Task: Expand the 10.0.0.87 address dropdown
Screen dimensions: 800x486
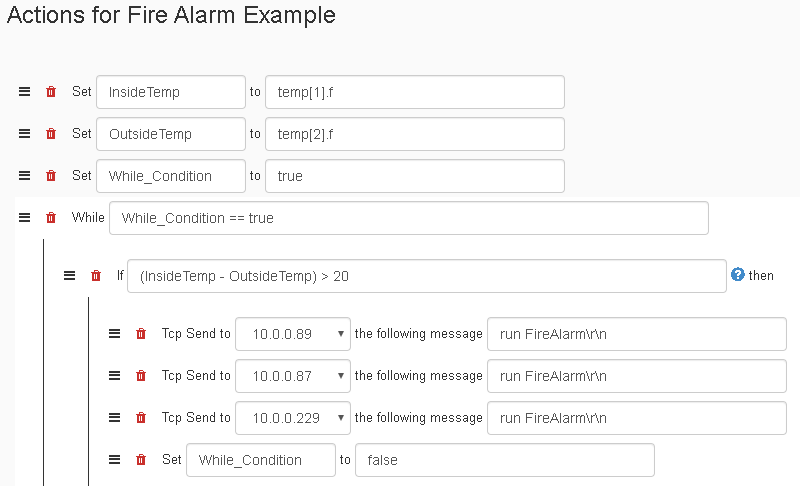Action: pos(293,376)
